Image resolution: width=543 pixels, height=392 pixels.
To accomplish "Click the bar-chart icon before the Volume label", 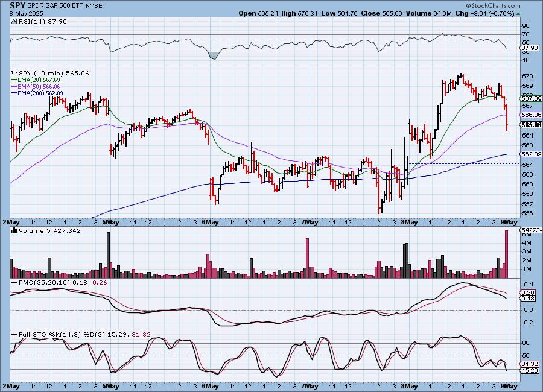I will click(x=14, y=230).
